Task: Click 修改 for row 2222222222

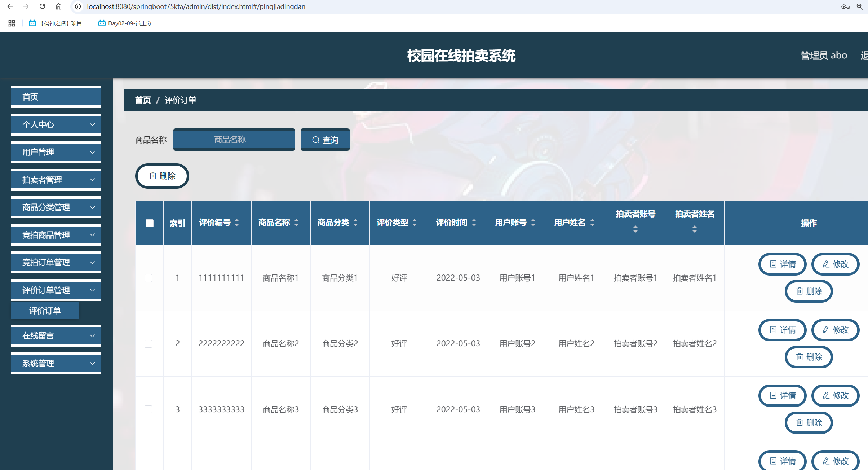Action: [836, 330]
